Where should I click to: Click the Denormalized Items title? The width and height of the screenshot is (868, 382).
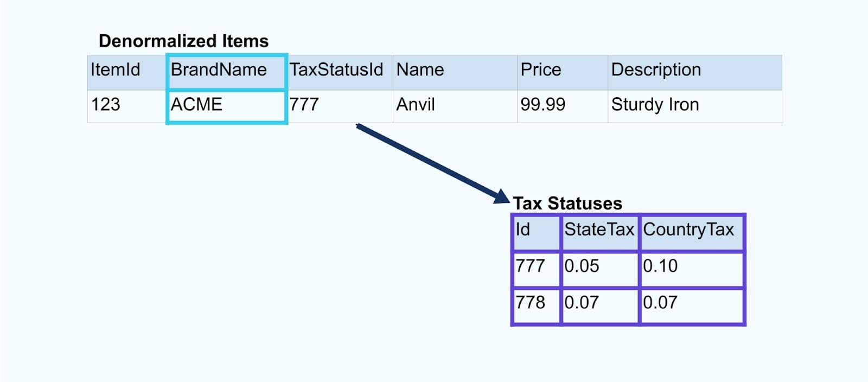[x=183, y=41]
